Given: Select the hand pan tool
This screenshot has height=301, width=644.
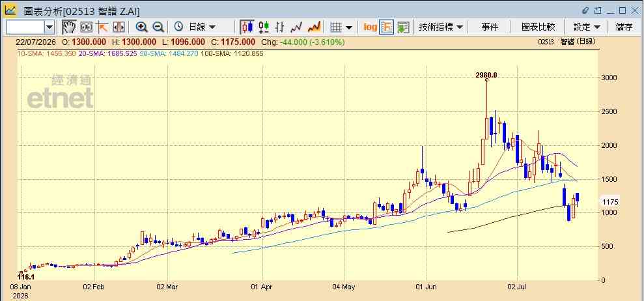Looking at the screenshot, I should coord(70,27).
